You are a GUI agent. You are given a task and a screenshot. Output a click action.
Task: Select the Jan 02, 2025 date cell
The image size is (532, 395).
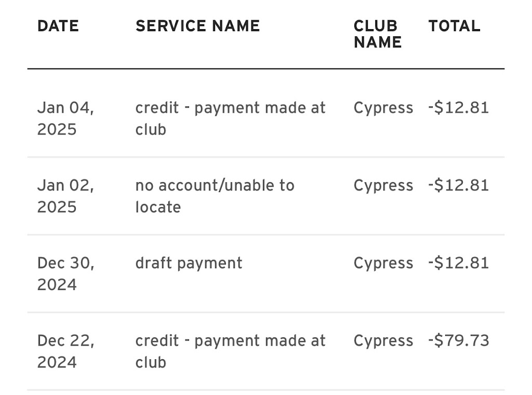tap(65, 196)
